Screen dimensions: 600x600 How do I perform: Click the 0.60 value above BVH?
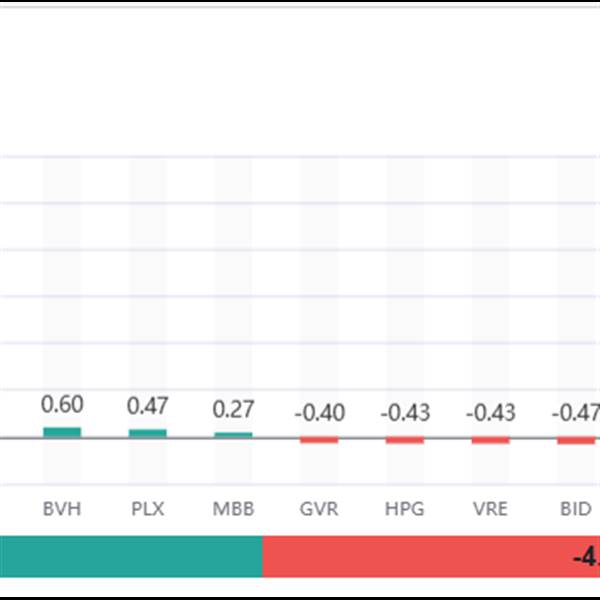click(62, 405)
